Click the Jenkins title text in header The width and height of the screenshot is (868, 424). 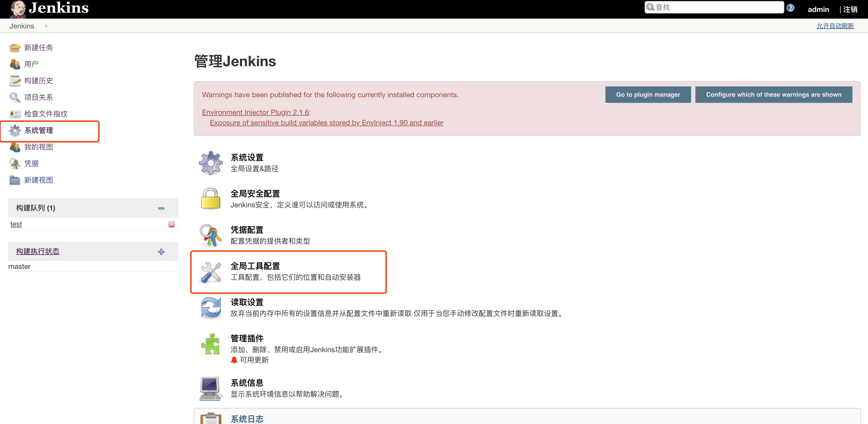pos(59,7)
